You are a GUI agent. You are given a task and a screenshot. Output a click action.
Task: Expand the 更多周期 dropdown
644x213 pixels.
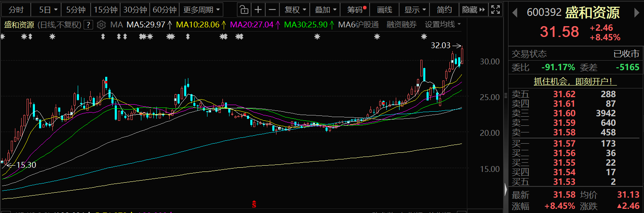click(x=201, y=10)
